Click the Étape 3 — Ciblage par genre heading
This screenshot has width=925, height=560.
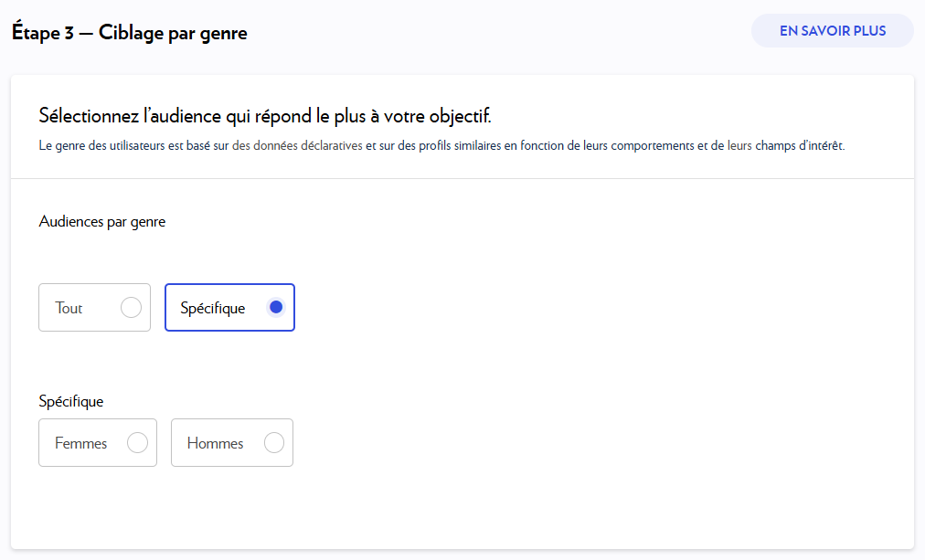[x=130, y=32]
